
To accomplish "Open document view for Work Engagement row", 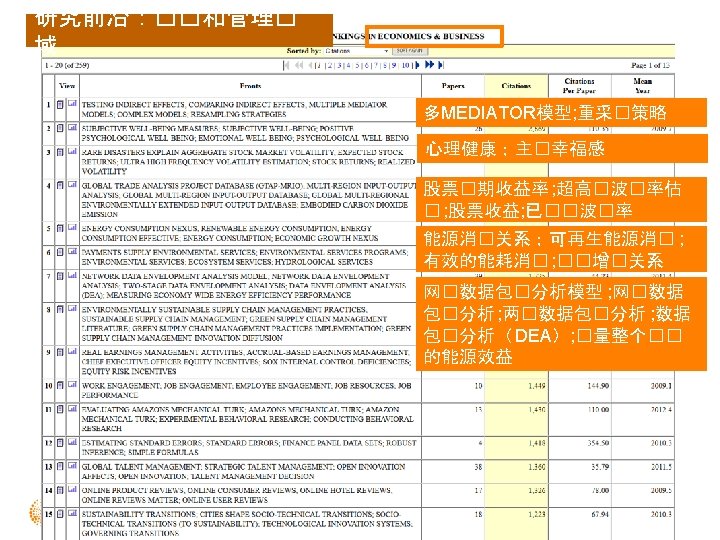I will point(60,385).
